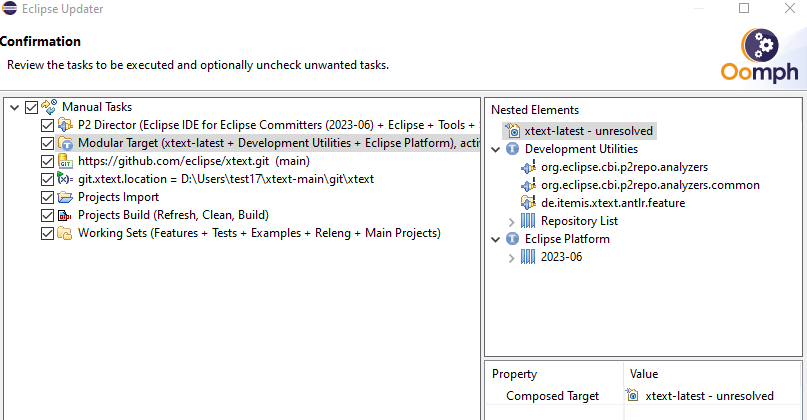This screenshot has height=420, width=807.
Task: Expand the Repository List node
Action: 511,222
